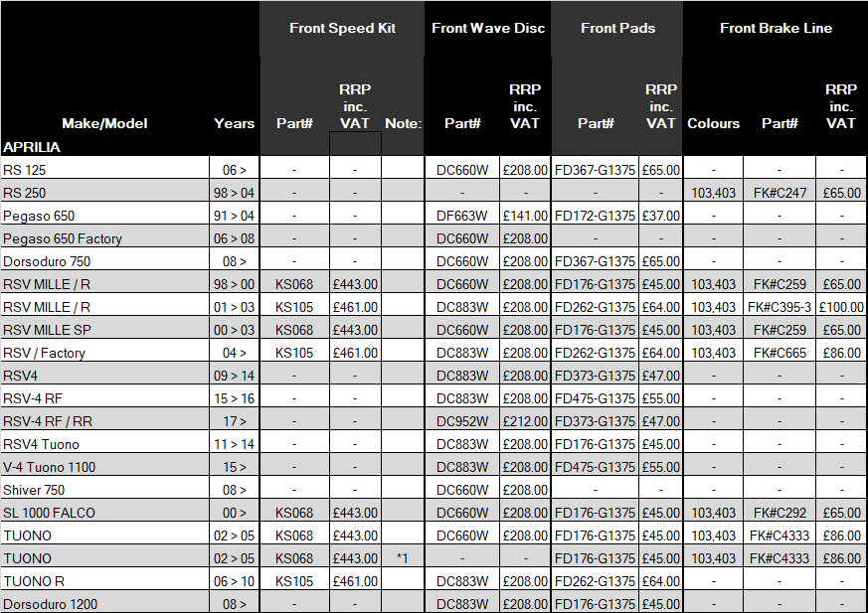Select the DC952W disc part cell

[461, 421]
